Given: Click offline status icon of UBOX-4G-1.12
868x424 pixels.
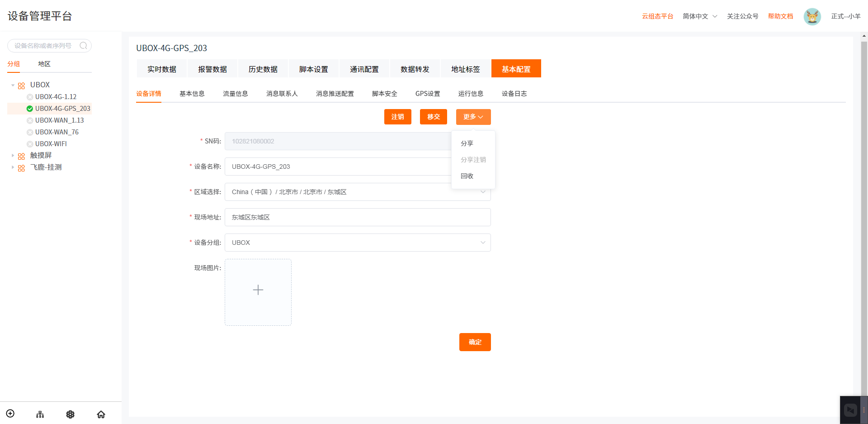Looking at the screenshot, I should (30, 97).
